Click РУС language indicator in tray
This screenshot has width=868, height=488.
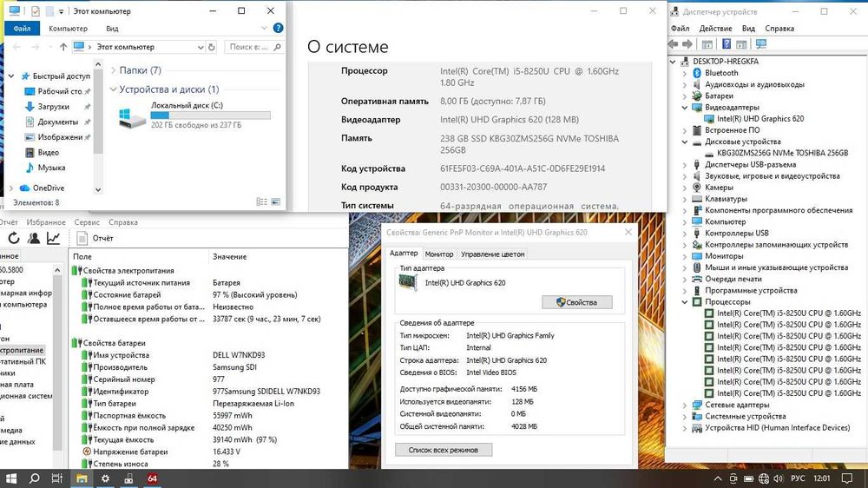[x=798, y=478]
